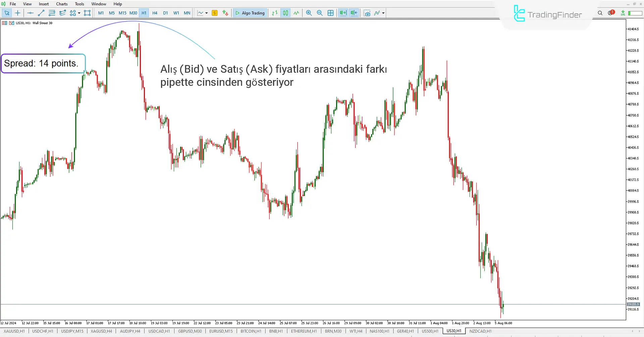Viewport: 644px width, 337px height.
Task: Switch to the H4 timeframe
Action: pyautogui.click(x=155, y=13)
